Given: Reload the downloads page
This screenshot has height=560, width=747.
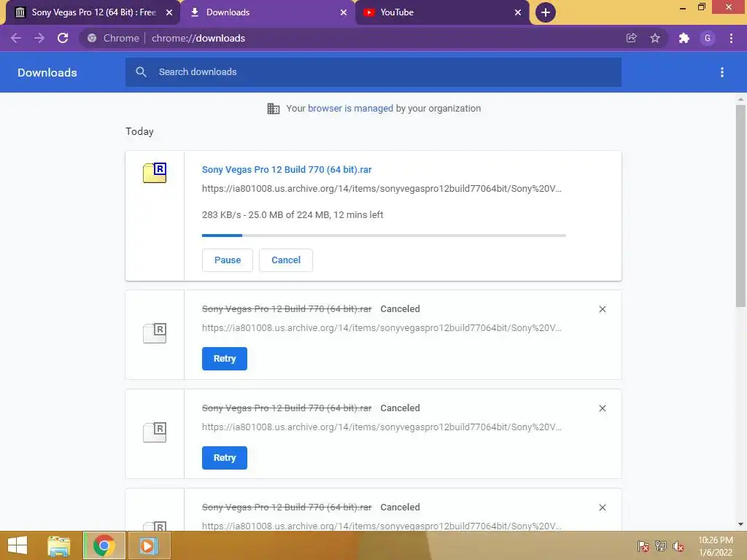Looking at the screenshot, I should pos(63,38).
